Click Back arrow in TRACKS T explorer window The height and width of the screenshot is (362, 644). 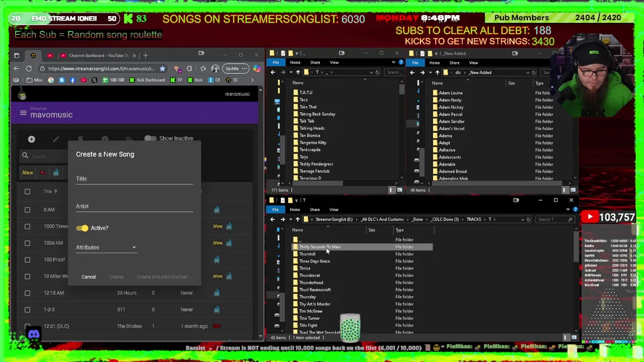coord(272,219)
